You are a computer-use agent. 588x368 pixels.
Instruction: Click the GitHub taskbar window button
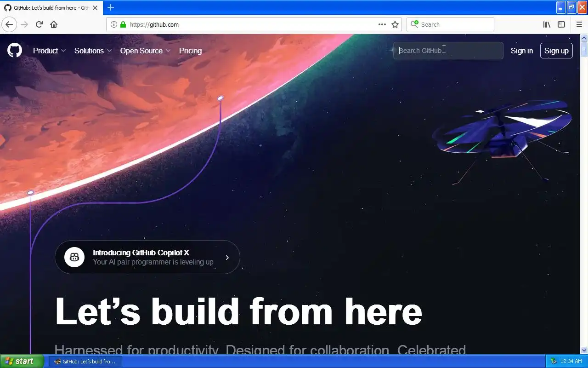tap(85, 362)
